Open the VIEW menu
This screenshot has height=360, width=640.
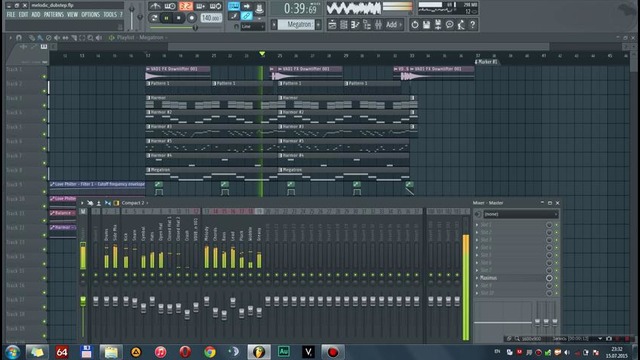click(x=72, y=15)
